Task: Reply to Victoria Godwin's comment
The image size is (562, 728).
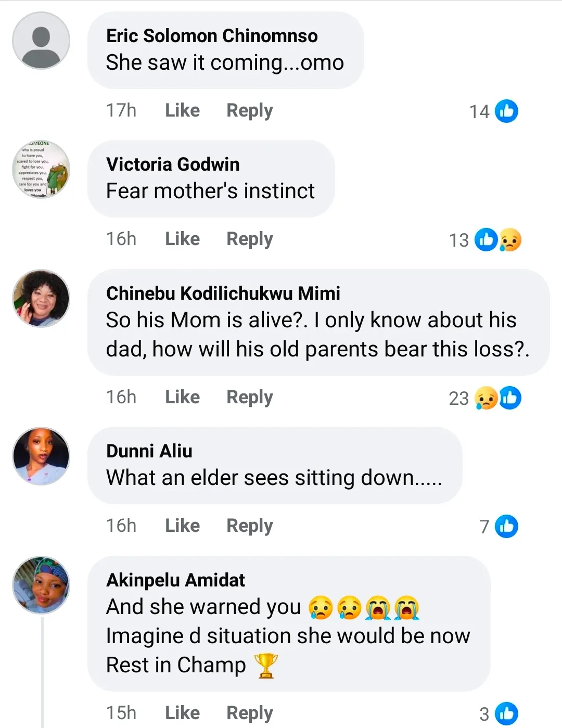Action: click(249, 239)
